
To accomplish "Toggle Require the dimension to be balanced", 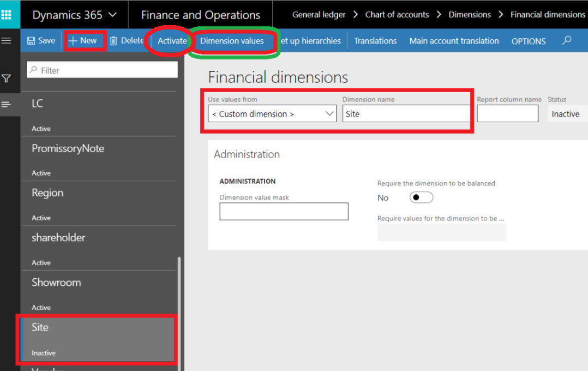I will coord(421,198).
